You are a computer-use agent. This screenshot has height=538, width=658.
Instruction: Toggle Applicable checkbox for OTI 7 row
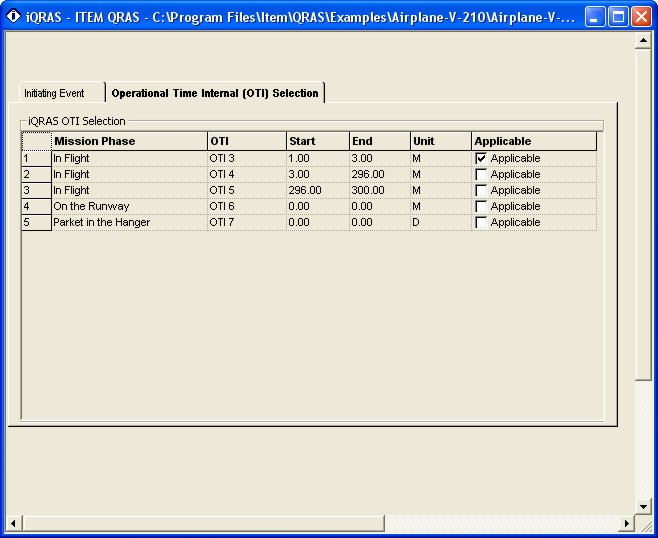tap(482, 222)
